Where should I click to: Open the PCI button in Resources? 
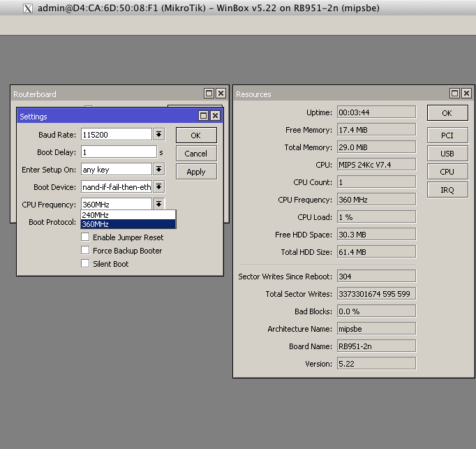pos(447,135)
